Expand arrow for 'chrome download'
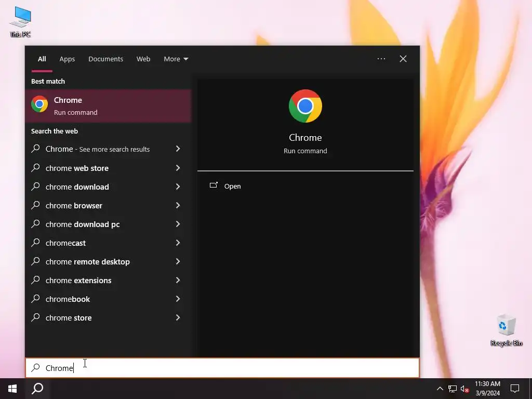The width and height of the screenshot is (532, 399). click(178, 187)
